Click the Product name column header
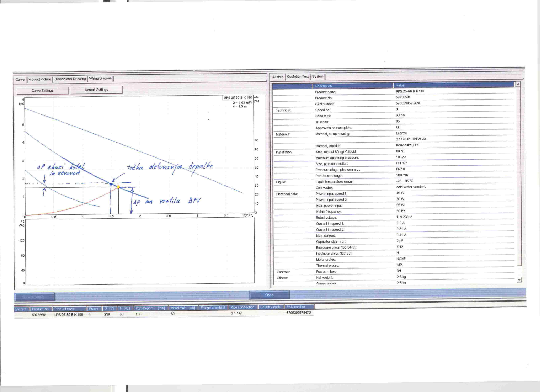 click(x=70, y=309)
